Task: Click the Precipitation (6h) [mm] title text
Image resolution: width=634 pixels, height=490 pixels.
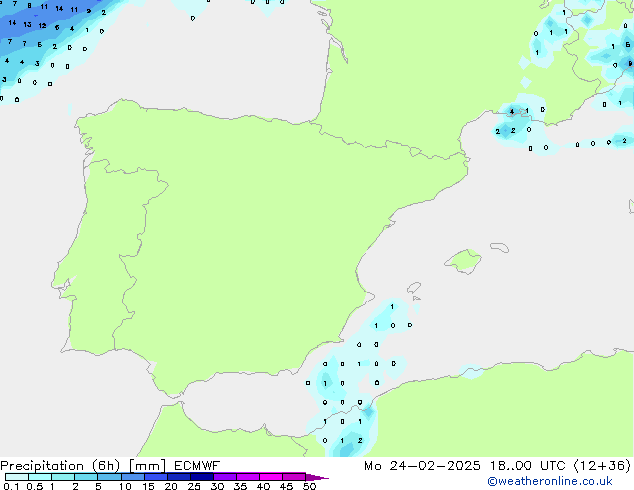Action: pos(83,466)
